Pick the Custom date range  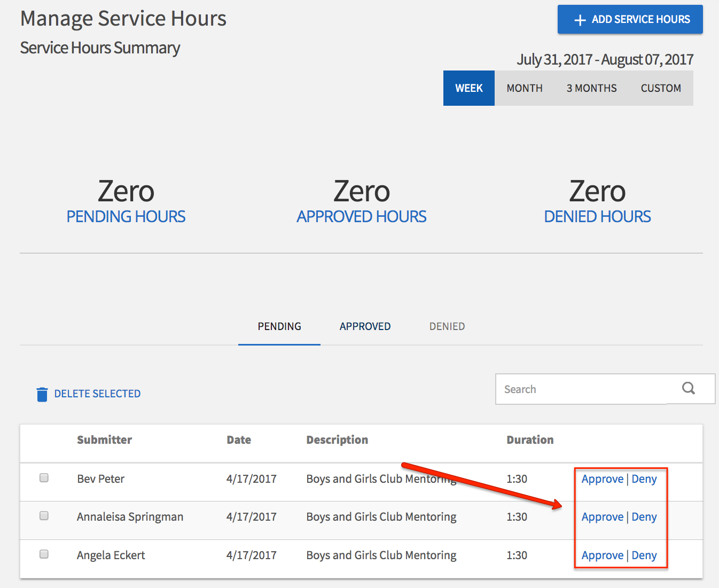(x=661, y=88)
